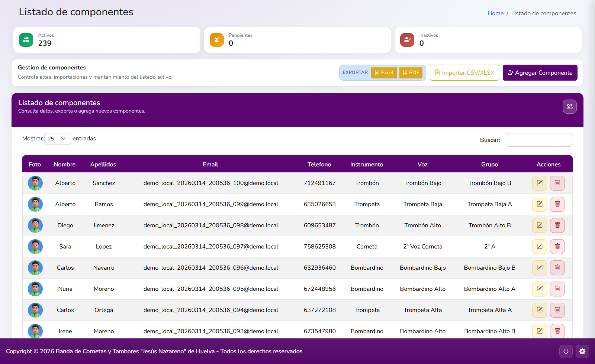595x364 pixels.
Task: Export the list to Excel
Action: [384, 73]
